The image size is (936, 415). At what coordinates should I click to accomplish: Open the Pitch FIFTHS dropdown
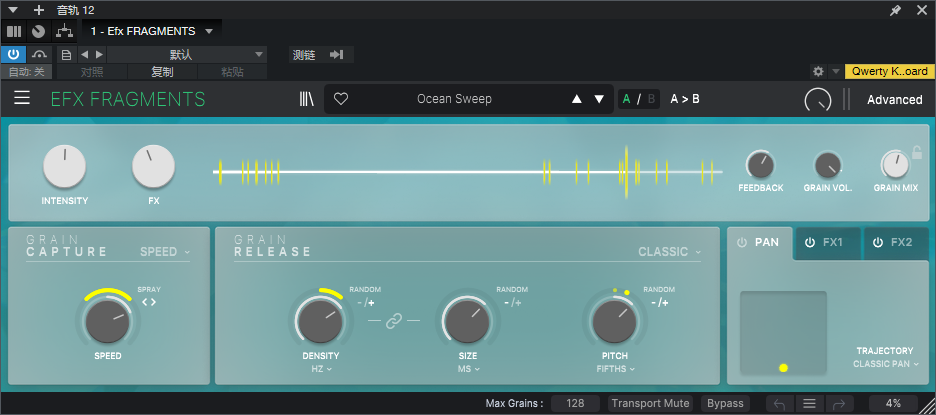pos(615,369)
